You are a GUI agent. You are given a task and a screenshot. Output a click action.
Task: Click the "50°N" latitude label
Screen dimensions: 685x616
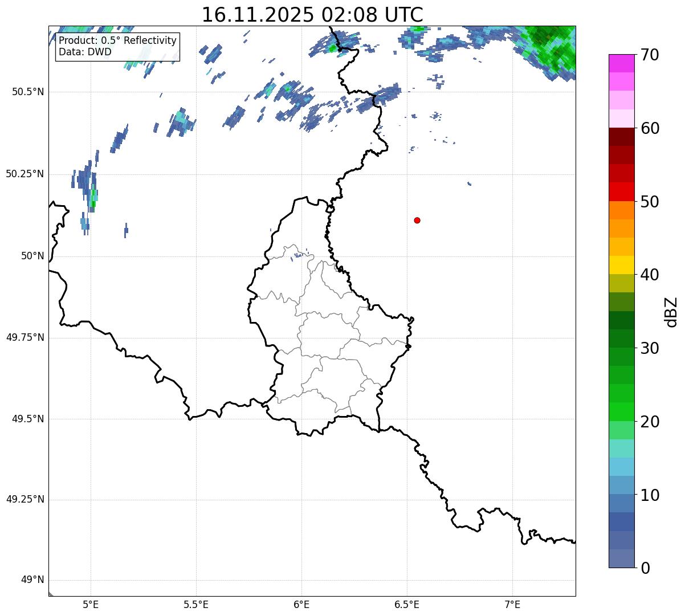[32, 256]
